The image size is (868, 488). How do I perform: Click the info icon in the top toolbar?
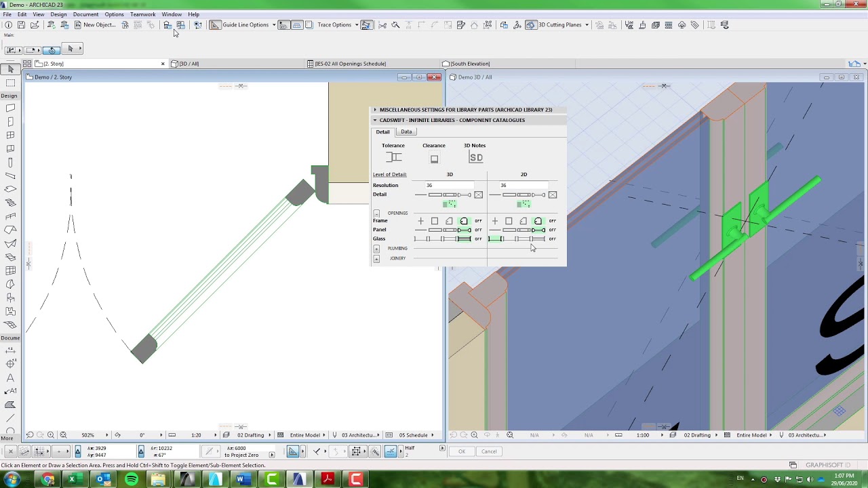click(x=8, y=25)
